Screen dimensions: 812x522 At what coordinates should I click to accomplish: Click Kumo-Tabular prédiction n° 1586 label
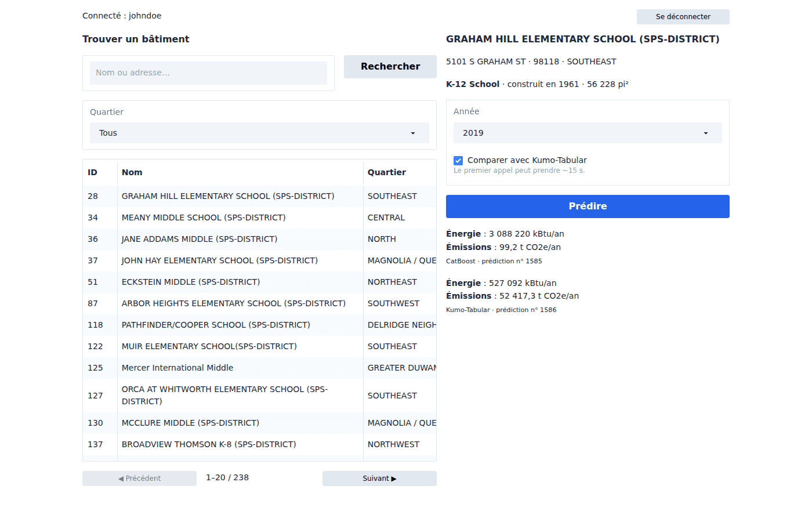[x=501, y=310]
